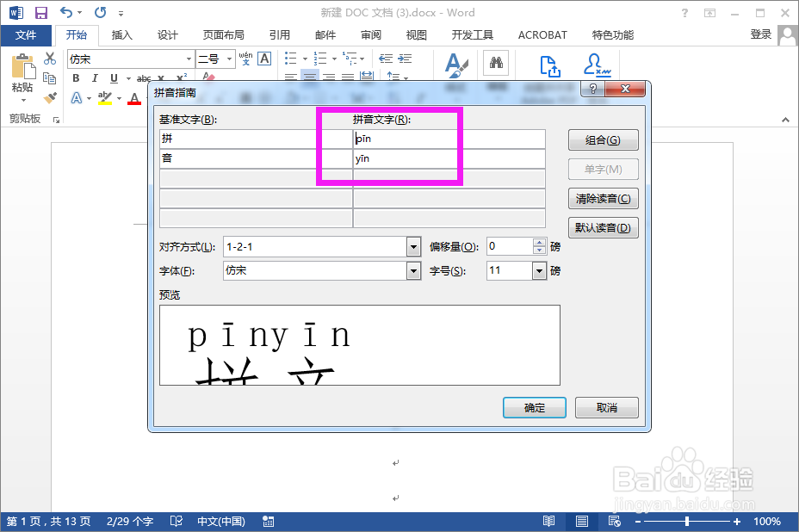Click the dialog help question-mark button

pyautogui.click(x=592, y=89)
